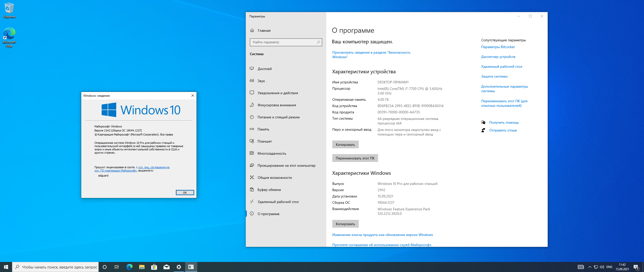Open Microsoft services agreement link
The image size is (644, 272).
pos(382,245)
